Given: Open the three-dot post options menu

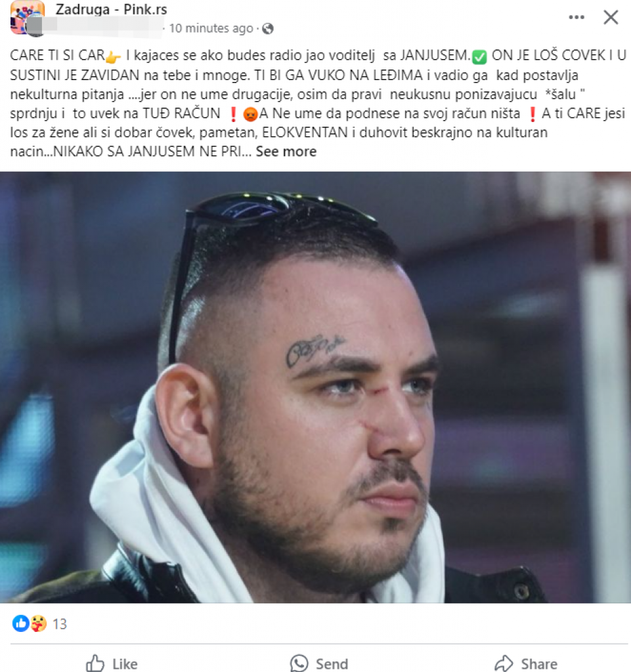Looking at the screenshot, I should 576,17.
